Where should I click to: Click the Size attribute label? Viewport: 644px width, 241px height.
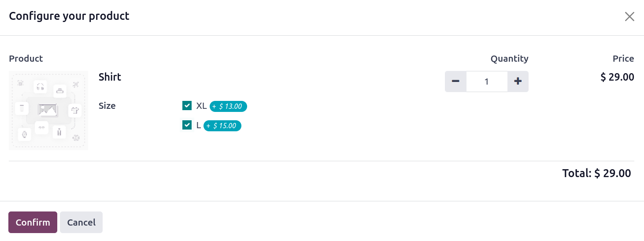tap(107, 106)
